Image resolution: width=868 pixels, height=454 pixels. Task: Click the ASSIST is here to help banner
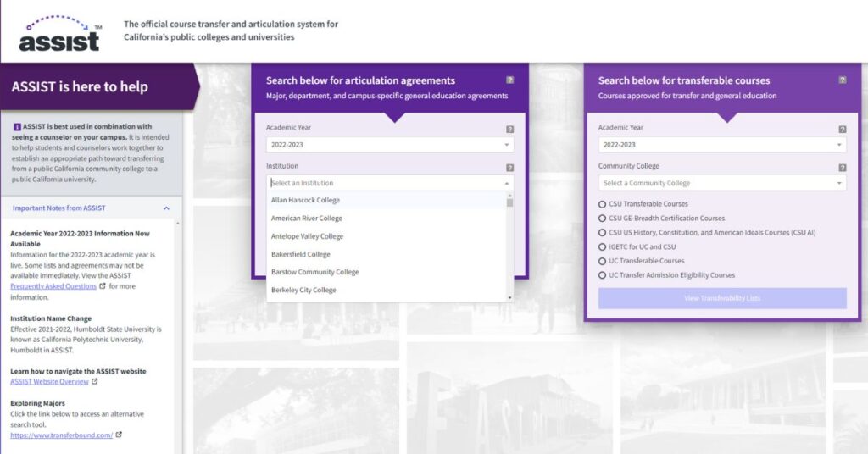pyautogui.click(x=98, y=86)
